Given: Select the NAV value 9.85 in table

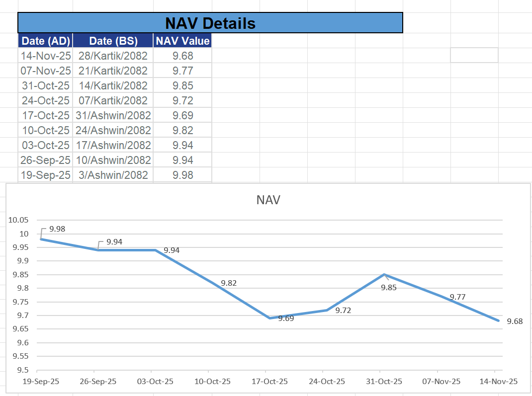Looking at the screenshot, I should 182,85.
